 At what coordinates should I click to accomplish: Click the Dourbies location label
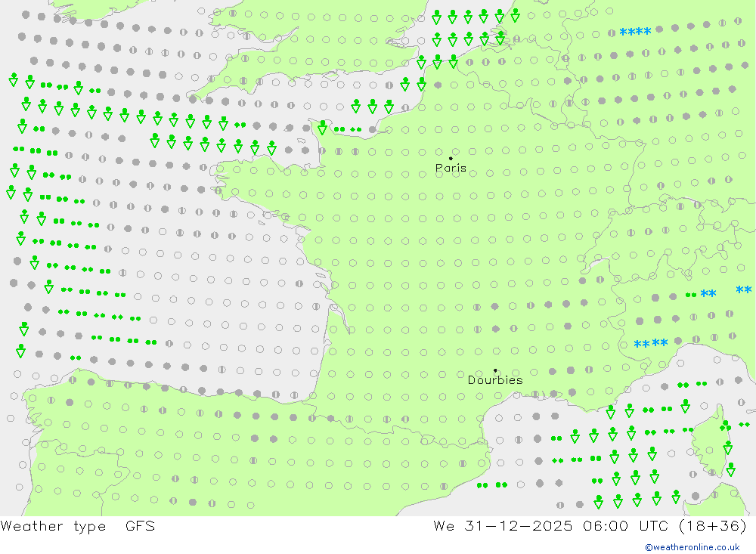click(x=495, y=380)
